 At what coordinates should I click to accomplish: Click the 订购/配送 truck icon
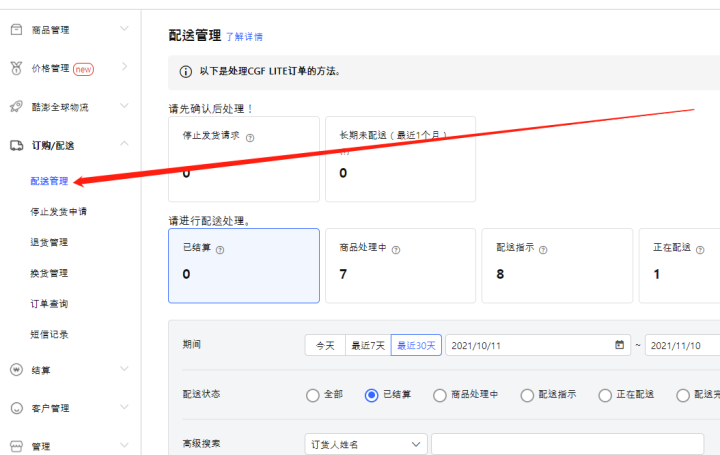coord(17,146)
